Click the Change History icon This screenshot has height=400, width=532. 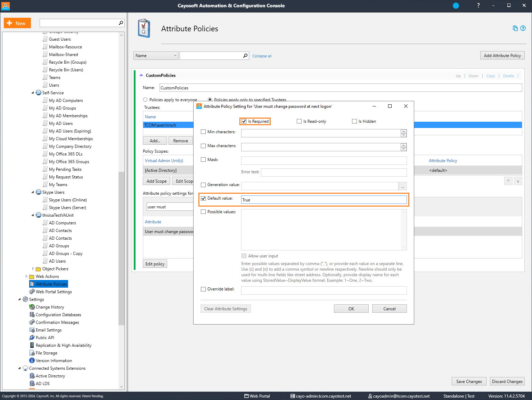pos(32,307)
